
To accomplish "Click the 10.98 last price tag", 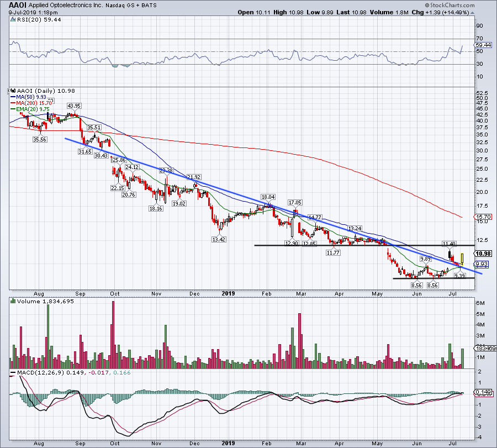I will coord(482,253).
